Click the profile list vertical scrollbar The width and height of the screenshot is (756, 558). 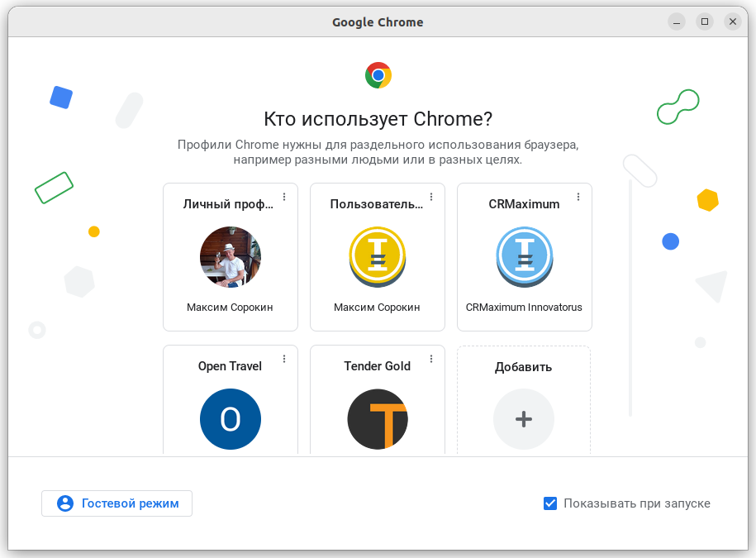tap(630, 298)
